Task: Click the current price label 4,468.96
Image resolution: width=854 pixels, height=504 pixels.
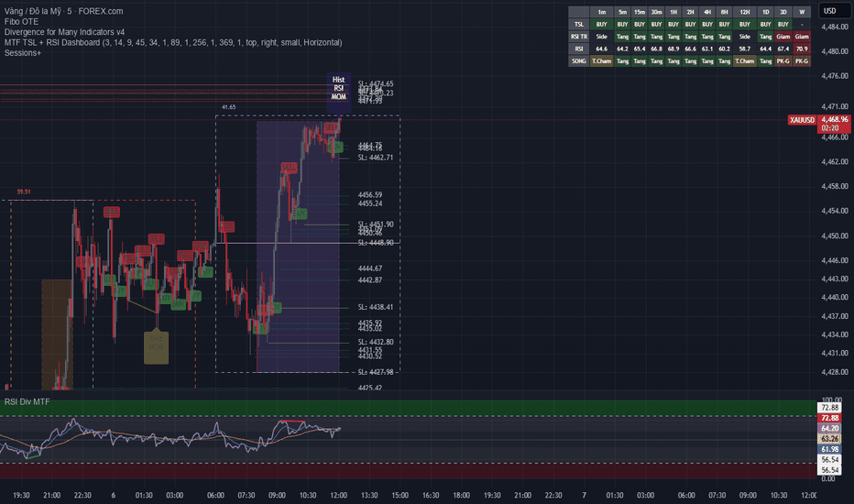Action: point(834,119)
